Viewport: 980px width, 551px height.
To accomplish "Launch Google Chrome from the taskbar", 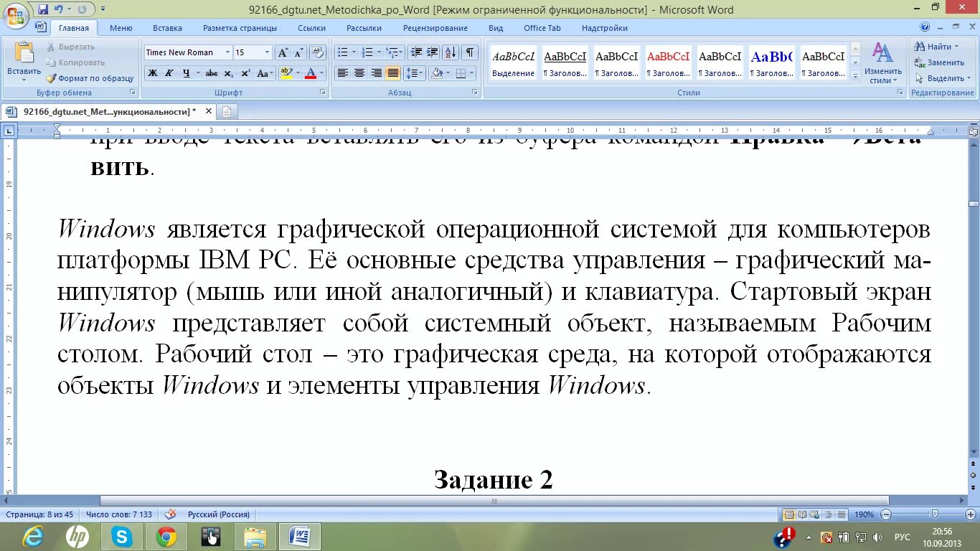I will click(x=166, y=537).
